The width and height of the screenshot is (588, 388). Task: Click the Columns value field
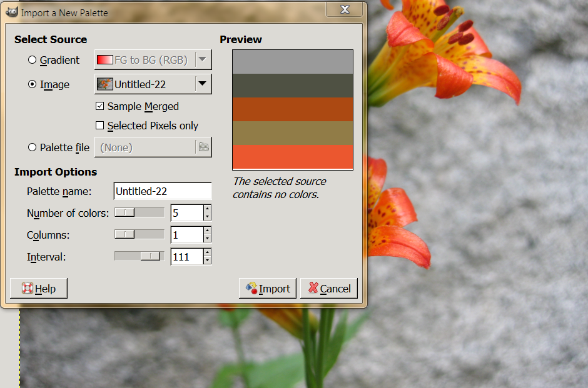(x=187, y=234)
